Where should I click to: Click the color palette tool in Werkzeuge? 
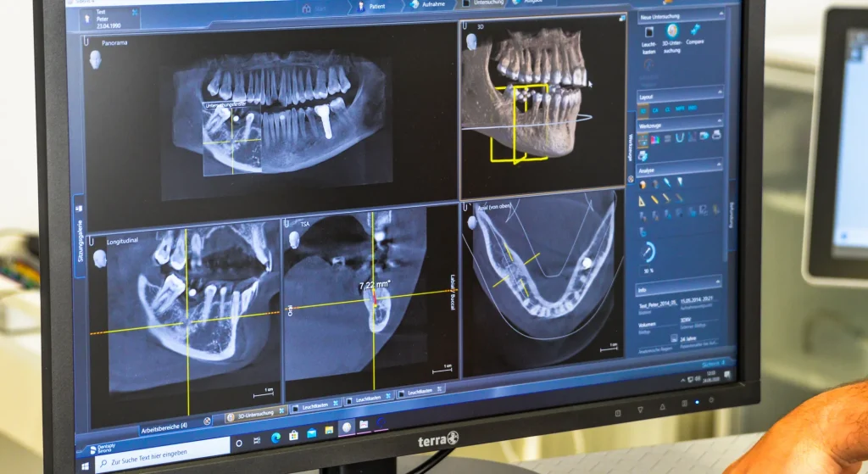(x=655, y=140)
